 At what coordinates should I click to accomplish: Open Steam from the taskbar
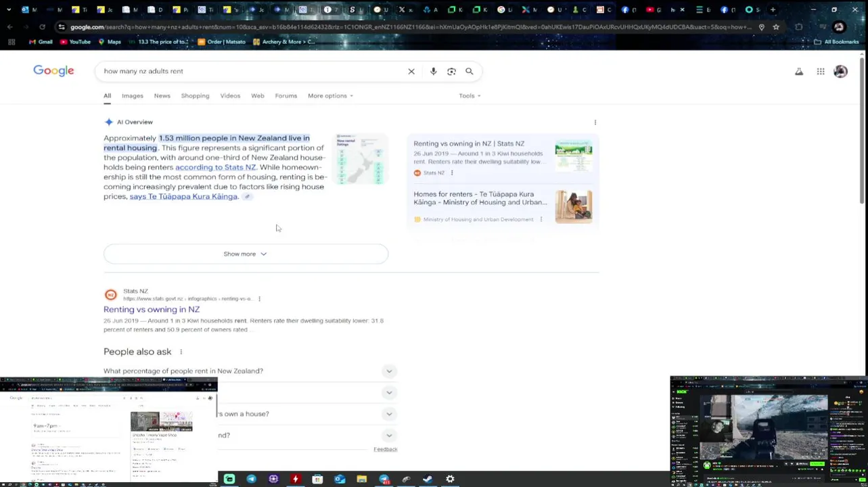click(x=428, y=479)
